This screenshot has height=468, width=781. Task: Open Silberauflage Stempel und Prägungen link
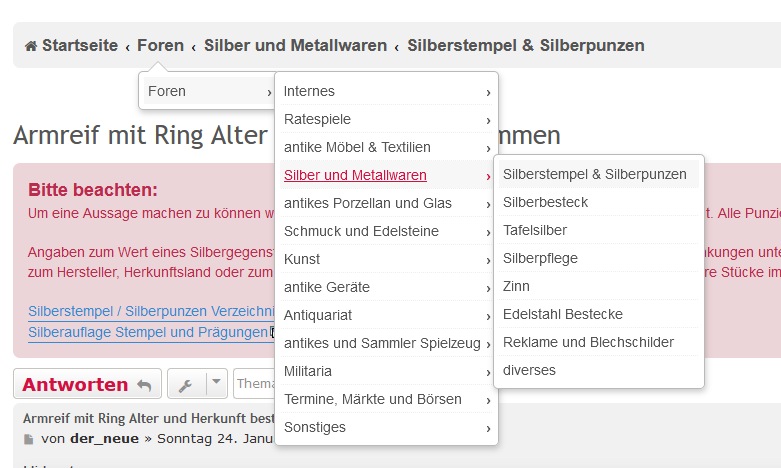click(148, 332)
